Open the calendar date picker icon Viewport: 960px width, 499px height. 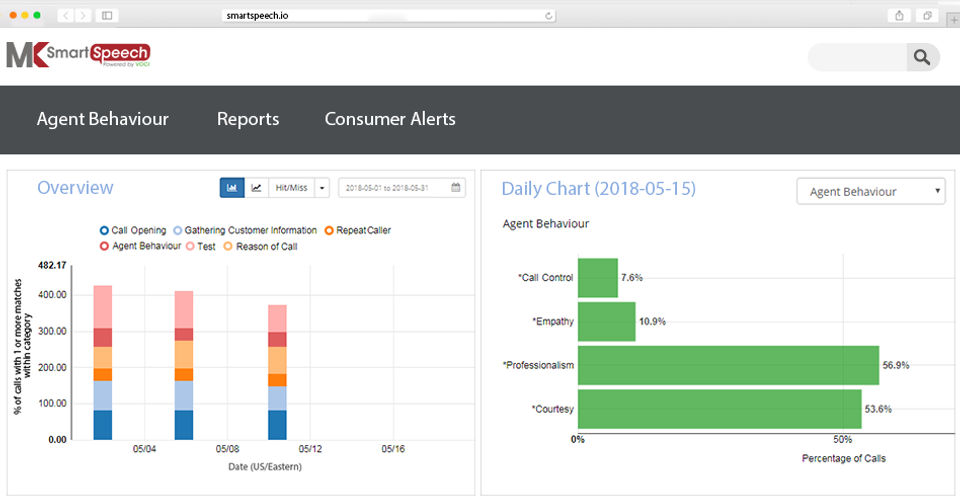click(456, 187)
